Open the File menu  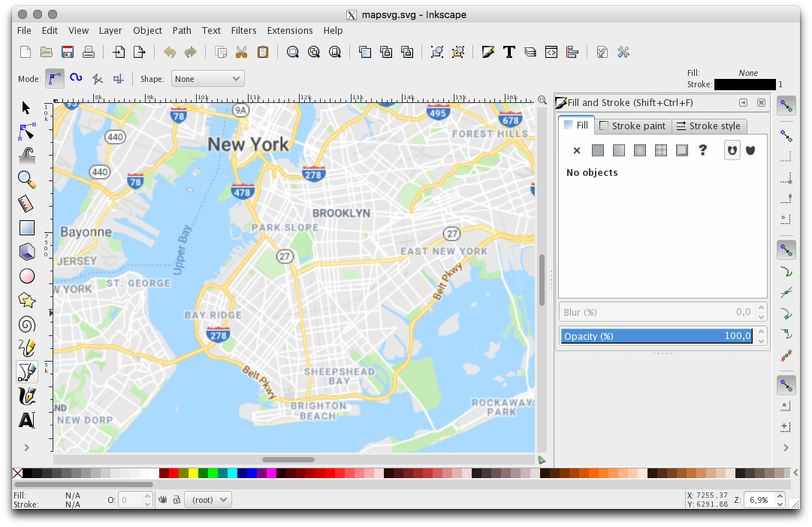[x=24, y=31]
